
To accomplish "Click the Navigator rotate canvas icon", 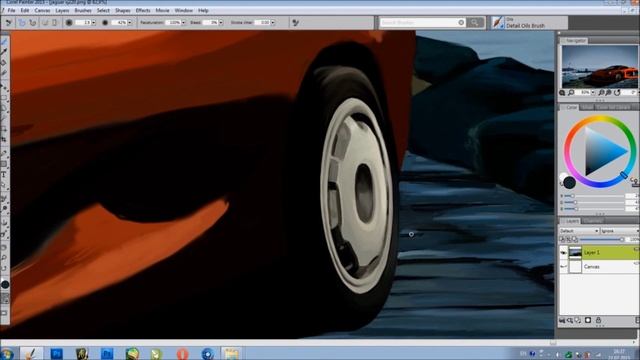I will click(617, 93).
